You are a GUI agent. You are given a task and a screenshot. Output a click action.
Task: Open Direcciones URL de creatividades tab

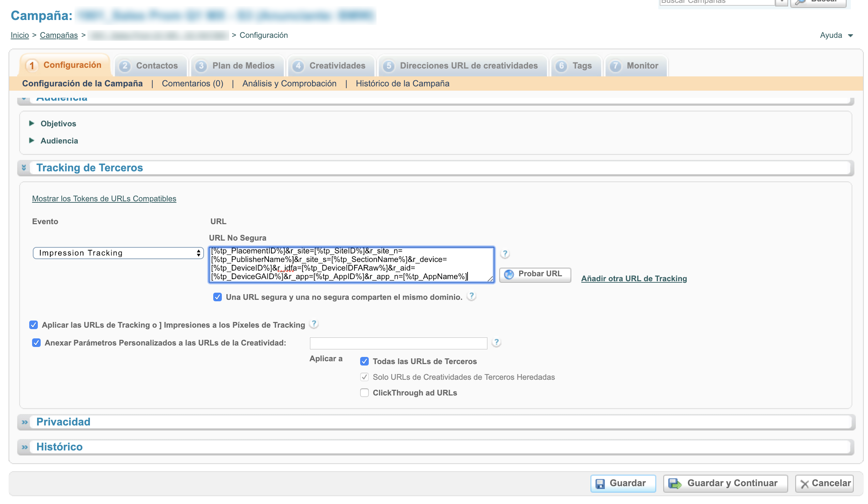pyautogui.click(x=463, y=66)
